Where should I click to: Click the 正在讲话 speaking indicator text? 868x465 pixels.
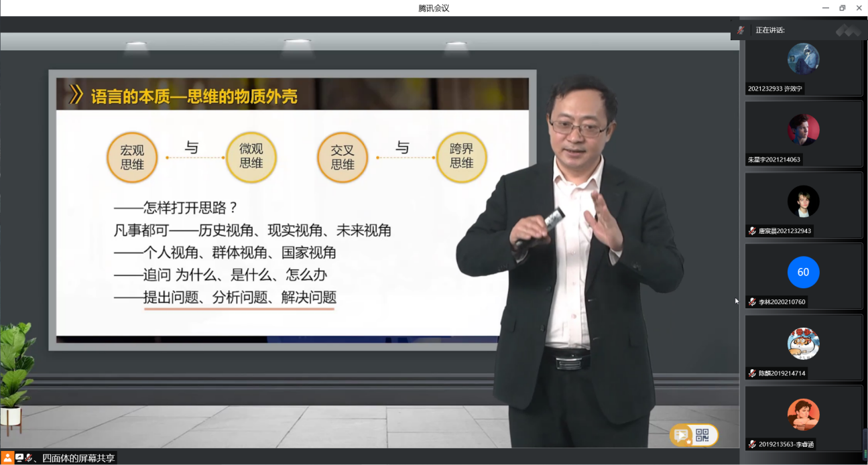point(770,30)
